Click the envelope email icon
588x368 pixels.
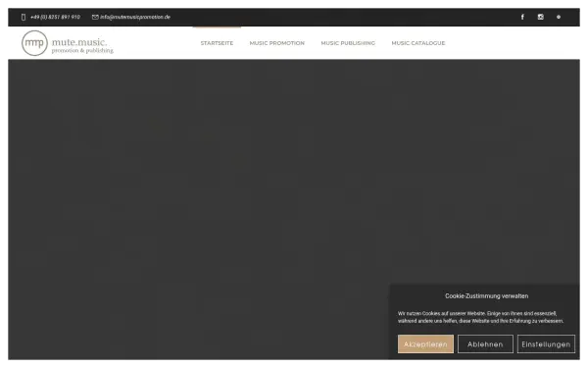tap(95, 17)
